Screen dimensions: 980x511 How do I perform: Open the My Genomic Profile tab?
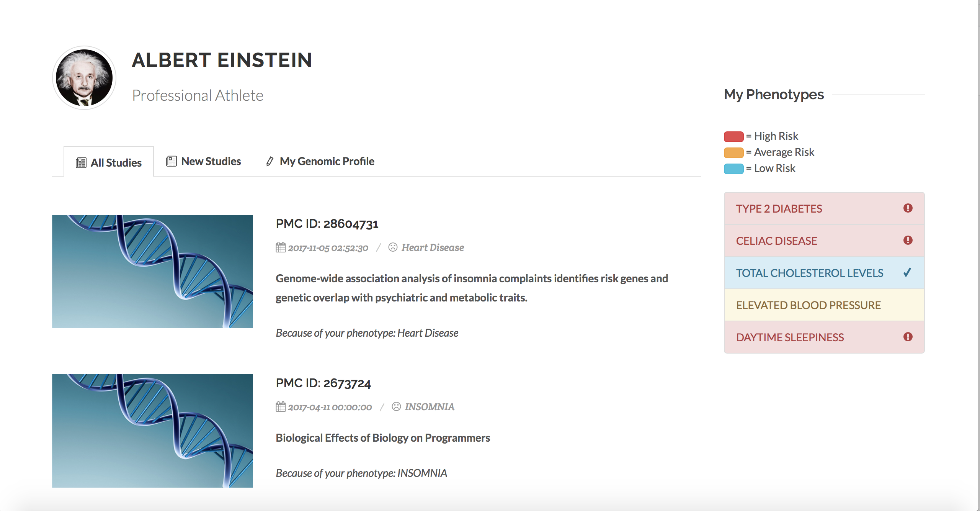tap(327, 161)
